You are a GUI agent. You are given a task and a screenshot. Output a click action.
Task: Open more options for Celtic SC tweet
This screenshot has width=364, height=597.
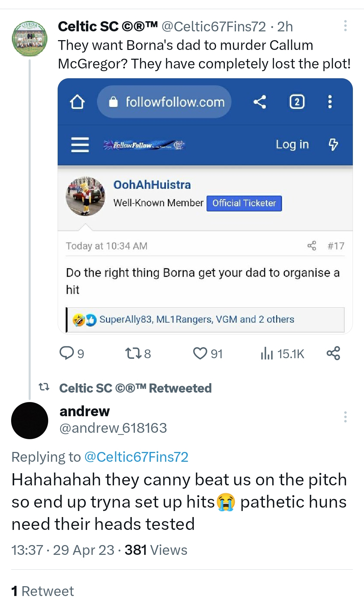[x=345, y=26]
